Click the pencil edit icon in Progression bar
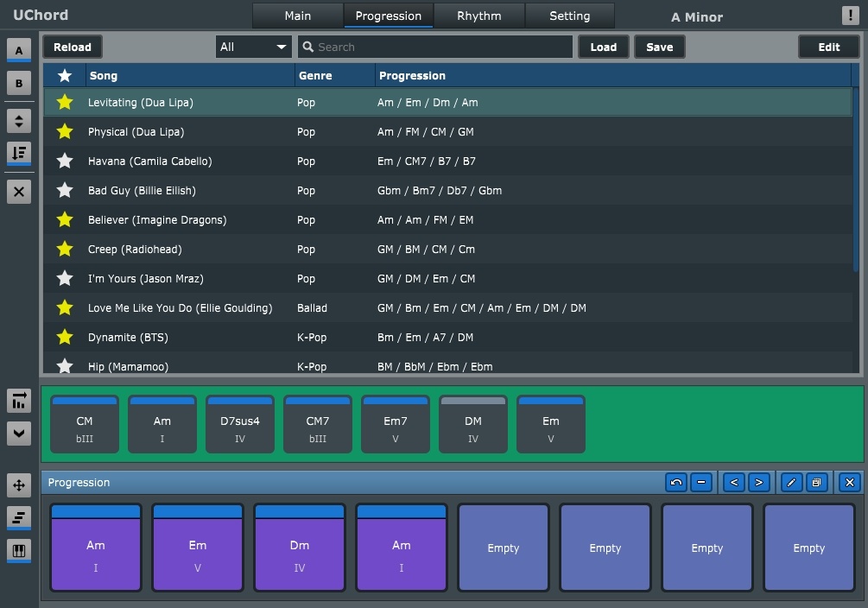This screenshot has height=608, width=868. [x=791, y=482]
